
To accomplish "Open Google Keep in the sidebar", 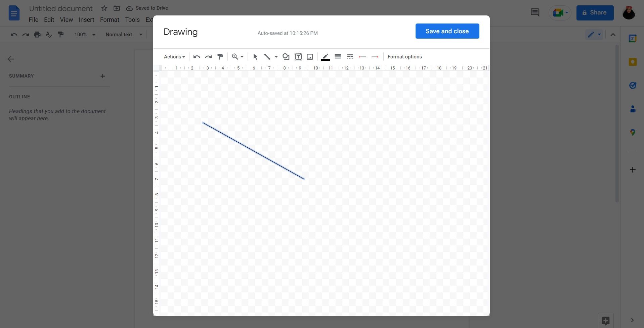I will pyautogui.click(x=633, y=62).
